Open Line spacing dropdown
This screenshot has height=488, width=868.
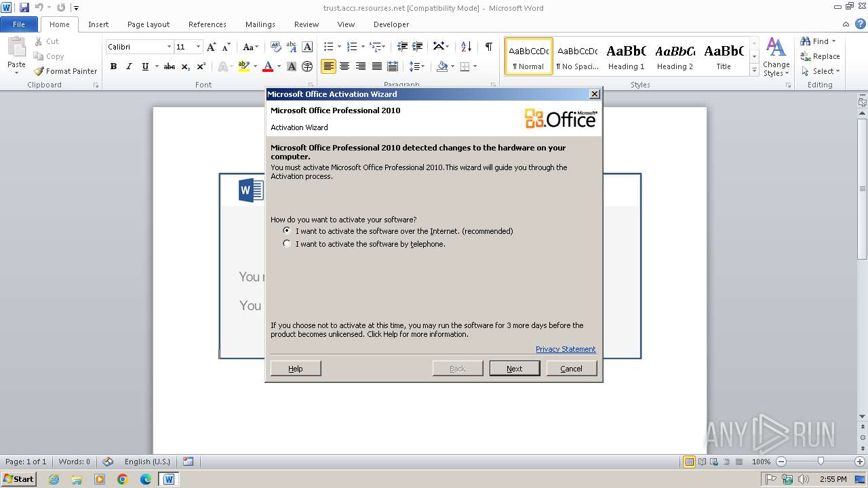point(417,66)
